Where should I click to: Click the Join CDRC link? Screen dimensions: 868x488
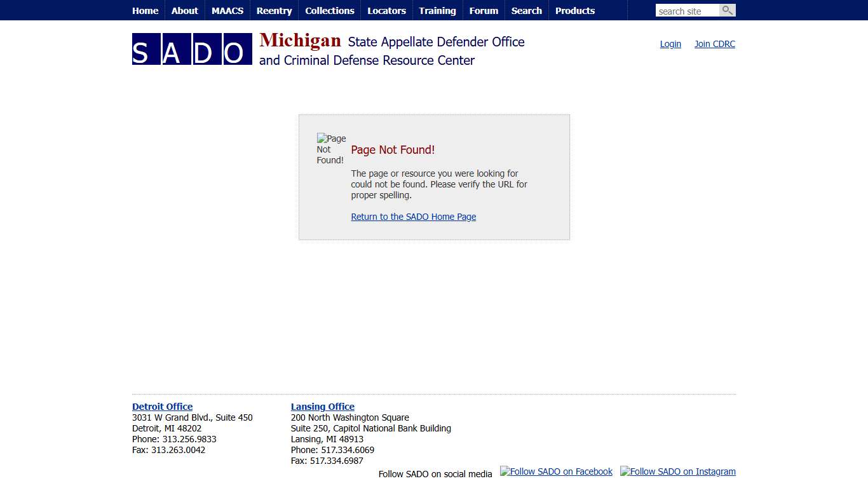pyautogui.click(x=714, y=44)
